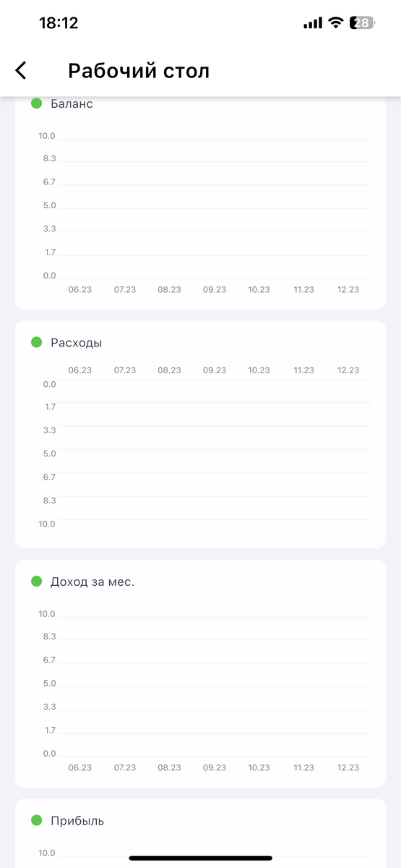Select 12.23 on the Баланс chart axis

(348, 289)
